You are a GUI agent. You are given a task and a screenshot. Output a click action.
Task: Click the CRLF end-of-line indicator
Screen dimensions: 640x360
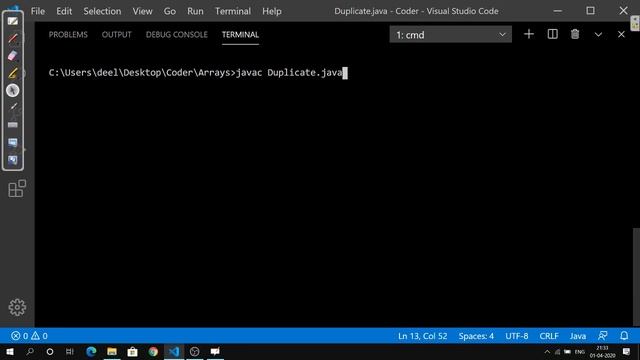[x=549, y=336]
